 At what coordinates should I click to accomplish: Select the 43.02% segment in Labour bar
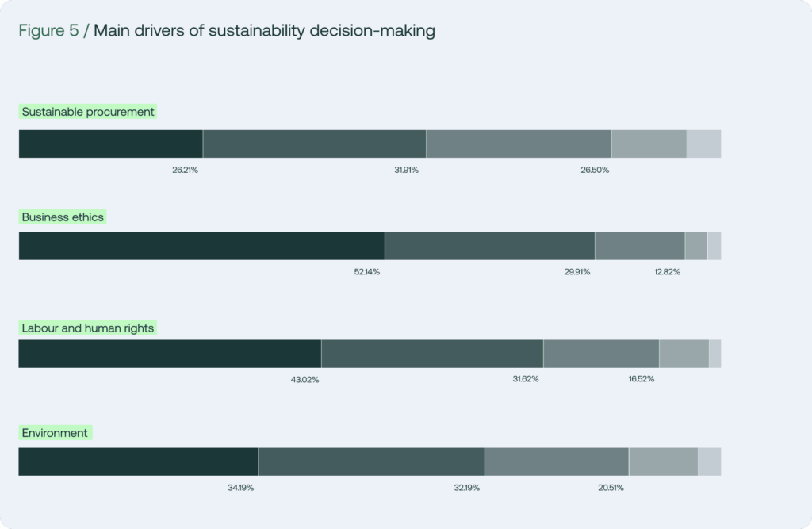pos(170,354)
